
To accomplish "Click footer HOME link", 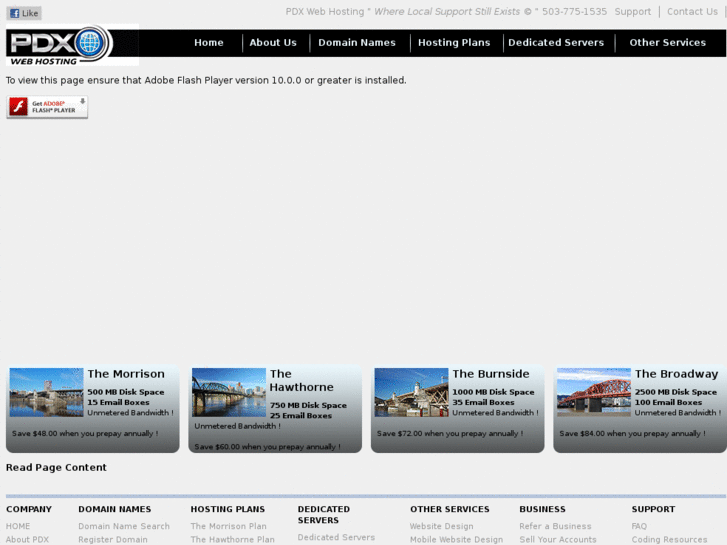I will click(x=18, y=526).
